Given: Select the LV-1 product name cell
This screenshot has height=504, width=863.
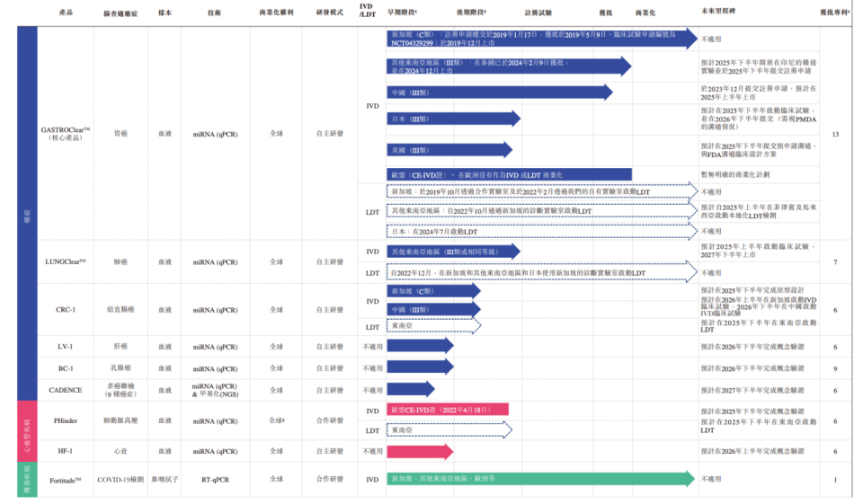Looking at the screenshot, I should 66,347.
